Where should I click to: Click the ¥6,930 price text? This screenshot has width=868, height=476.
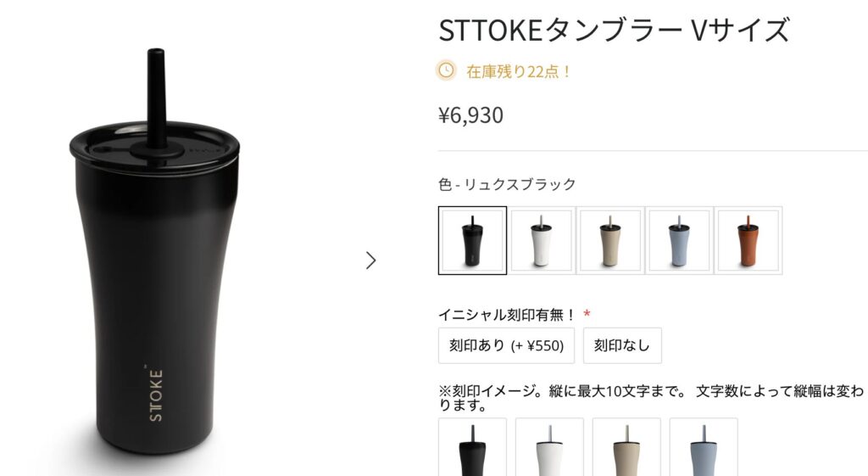pos(471,115)
